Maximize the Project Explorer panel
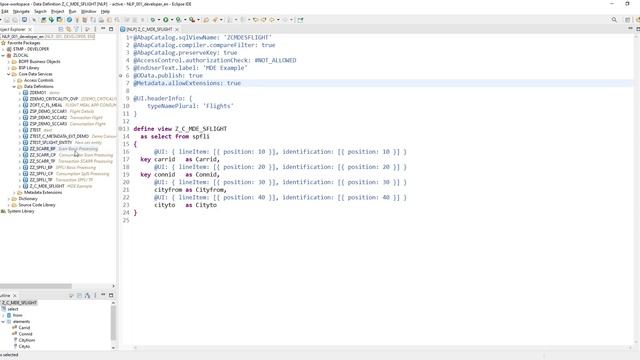The height and width of the screenshot is (360, 640). (x=111, y=29)
